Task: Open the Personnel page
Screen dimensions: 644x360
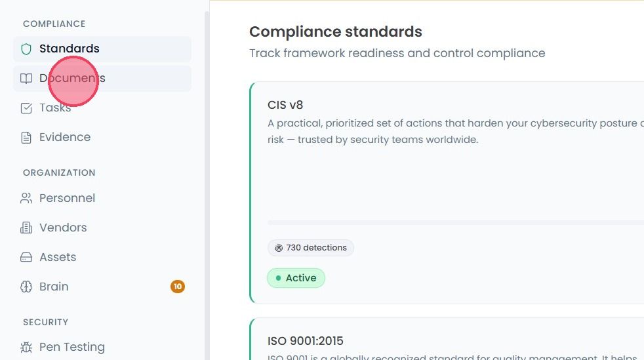Action: click(x=102, y=198)
